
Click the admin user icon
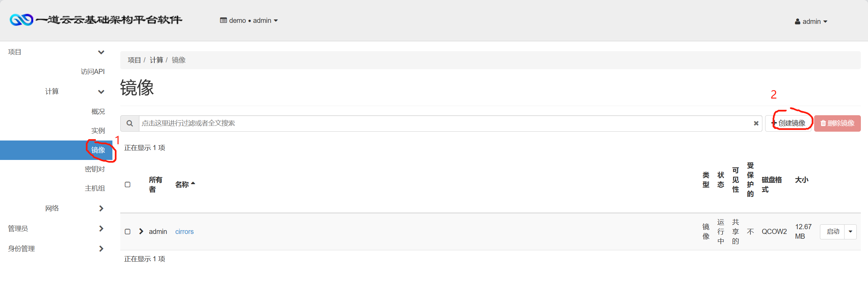click(x=797, y=21)
